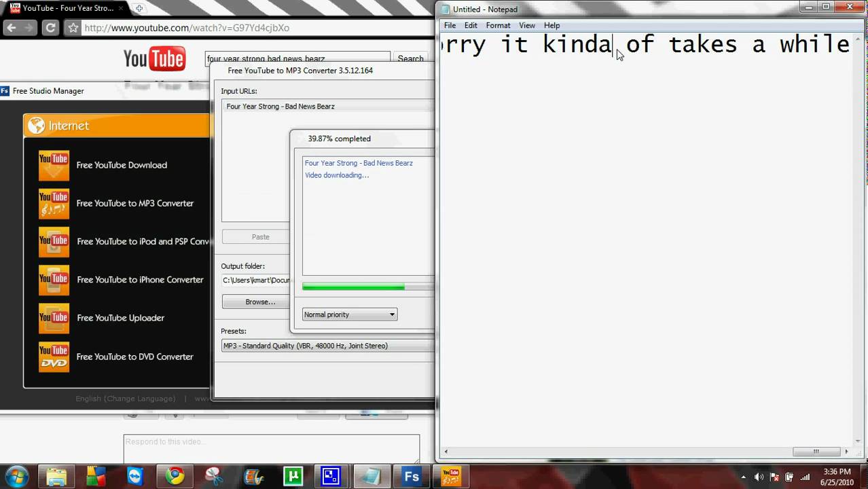The image size is (868, 489).
Task: Click the YouTube search input field
Action: pos(297,59)
